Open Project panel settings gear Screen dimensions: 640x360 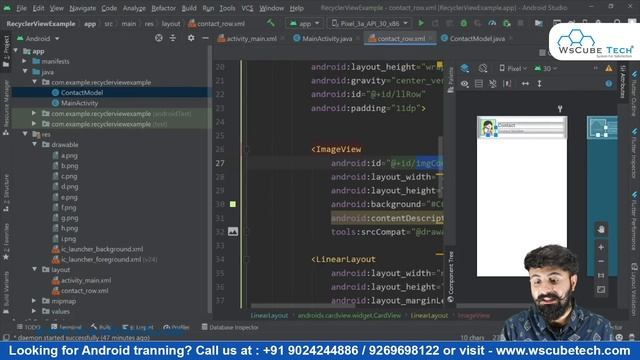click(191, 38)
